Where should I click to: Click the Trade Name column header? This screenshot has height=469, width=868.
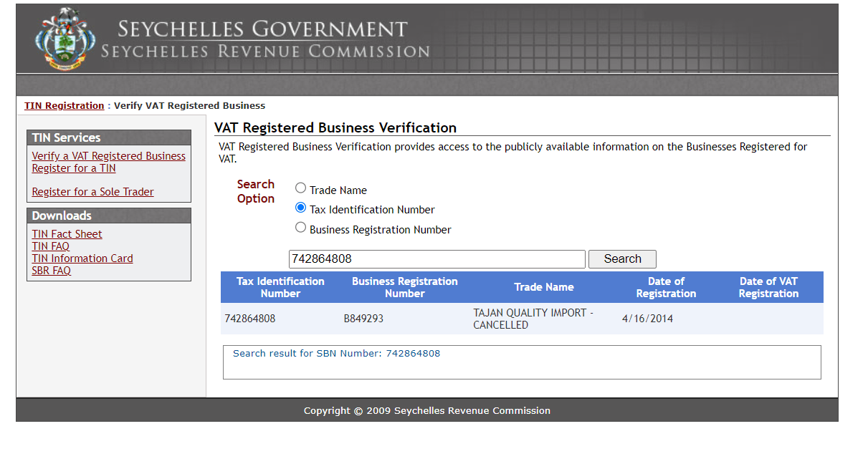[543, 286]
